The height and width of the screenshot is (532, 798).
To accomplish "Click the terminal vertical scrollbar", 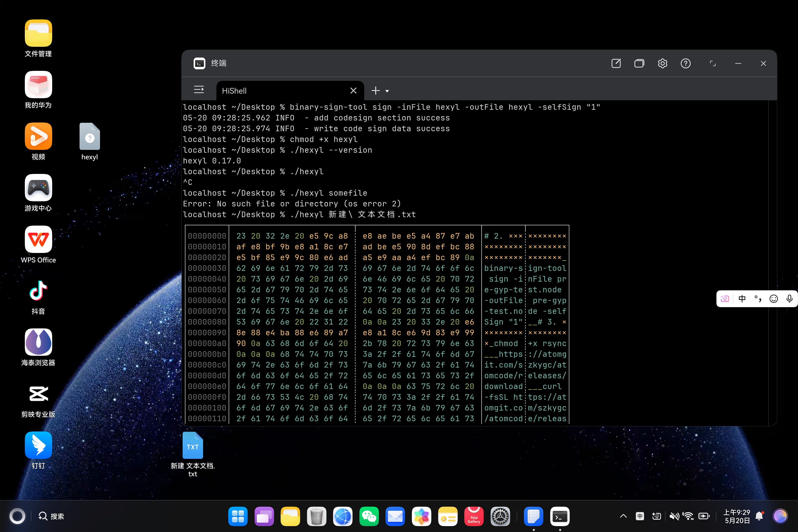I will coord(772,263).
